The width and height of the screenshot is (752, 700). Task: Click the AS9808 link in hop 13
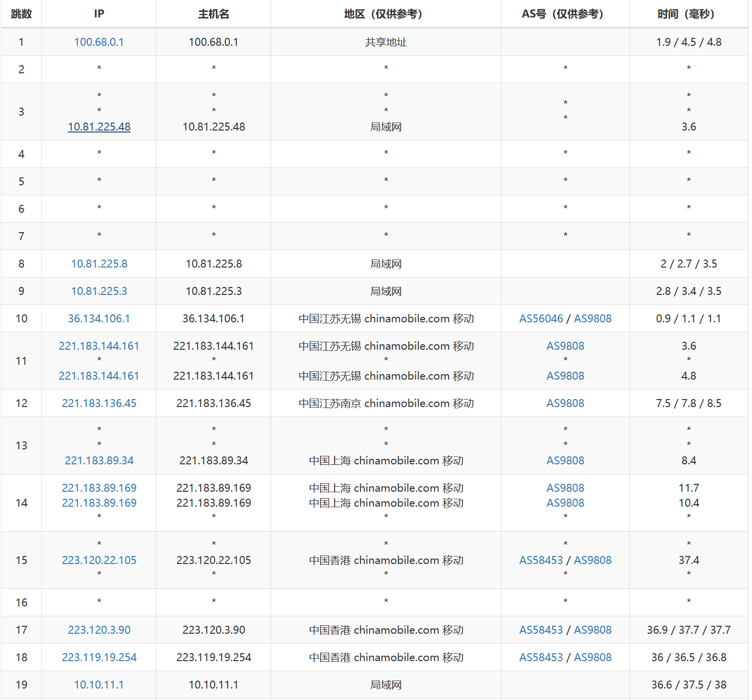pyautogui.click(x=565, y=460)
